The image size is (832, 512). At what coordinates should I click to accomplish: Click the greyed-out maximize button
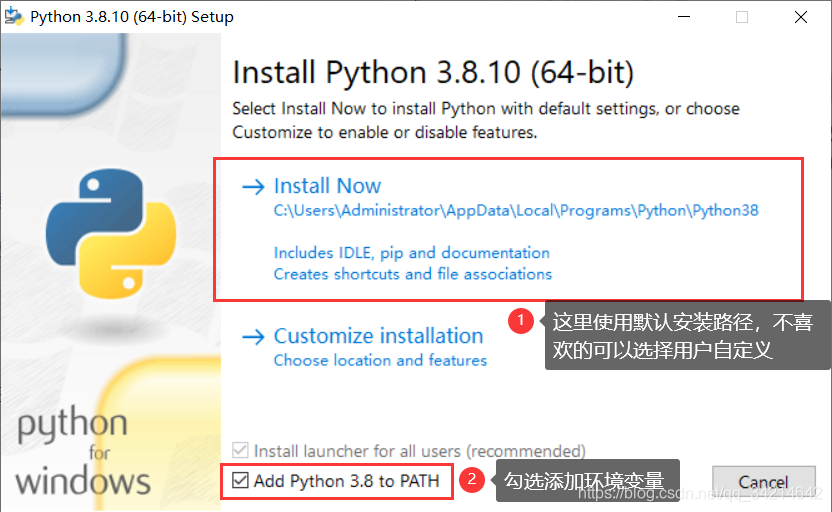(x=742, y=17)
